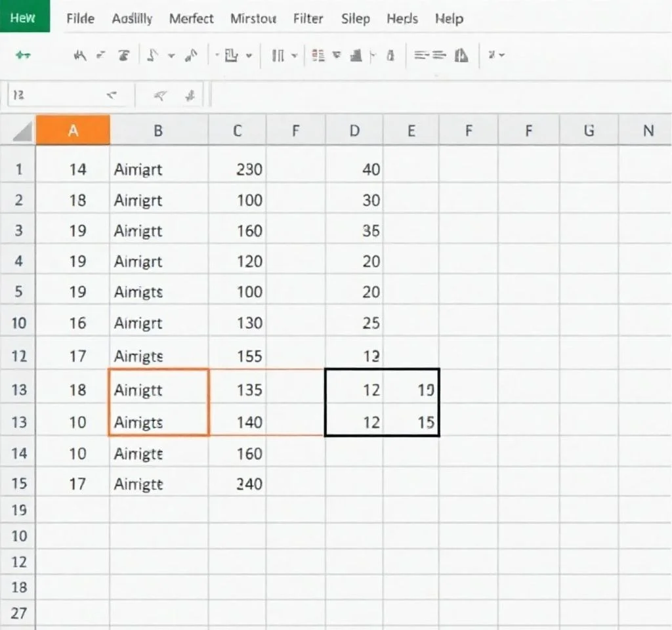Click the green Hew button
Screen dimensions: 672x630
click(x=25, y=17)
